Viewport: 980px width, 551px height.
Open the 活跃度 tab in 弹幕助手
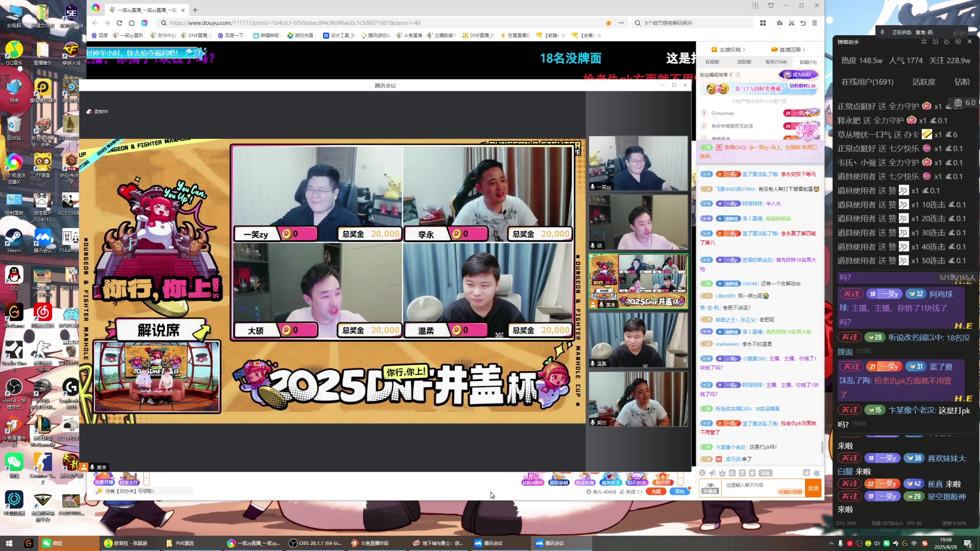click(x=924, y=82)
